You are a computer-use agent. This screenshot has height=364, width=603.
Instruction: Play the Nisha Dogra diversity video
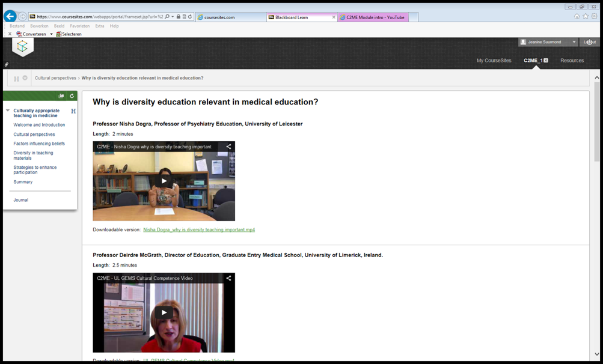[164, 181]
